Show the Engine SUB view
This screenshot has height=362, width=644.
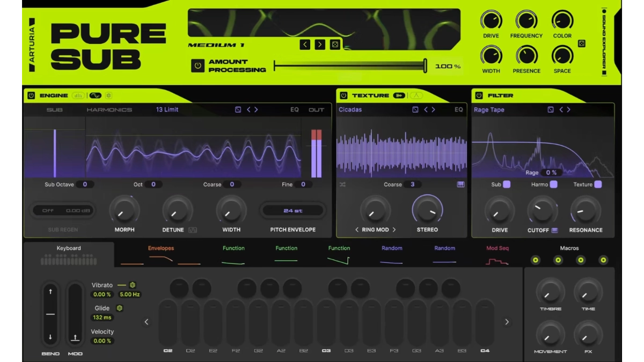54,109
